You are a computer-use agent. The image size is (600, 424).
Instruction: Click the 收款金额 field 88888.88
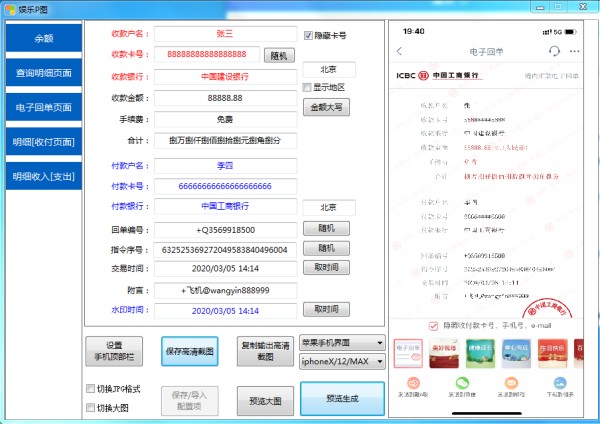coord(225,98)
